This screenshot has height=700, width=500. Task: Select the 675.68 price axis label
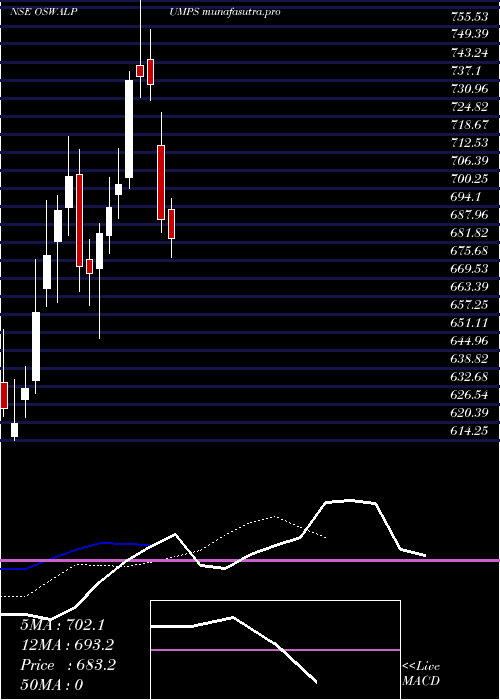469,251
